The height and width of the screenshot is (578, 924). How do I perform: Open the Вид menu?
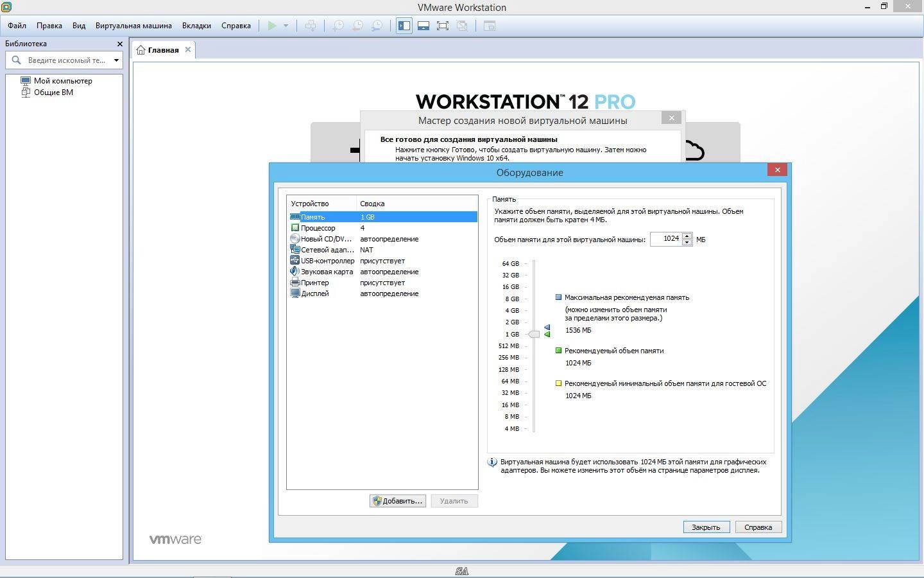(79, 26)
